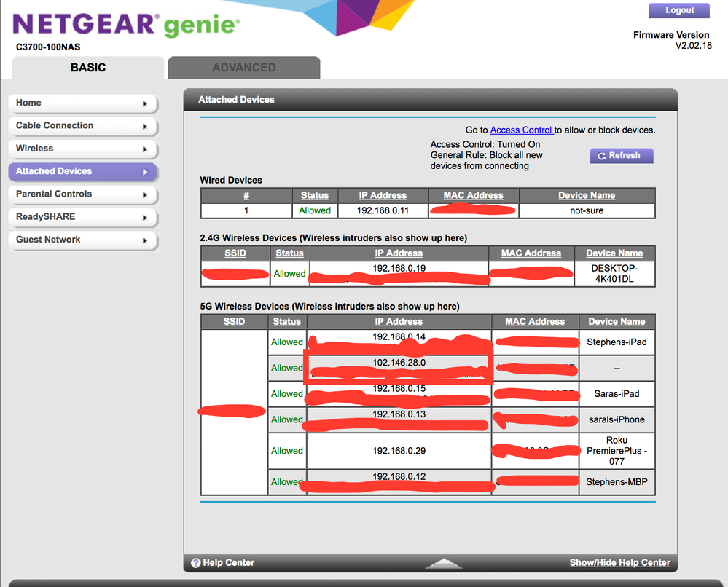Click Allowed status in the Stephens-iPad row
This screenshot has height=587, width=728.
[287, 342]
